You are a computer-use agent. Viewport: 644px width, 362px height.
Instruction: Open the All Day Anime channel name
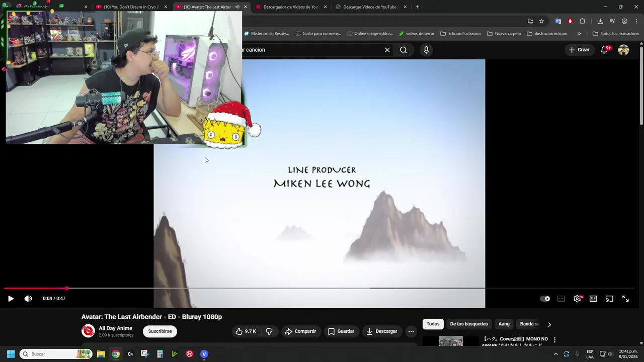pyautogui.click(x=116, y=328)
